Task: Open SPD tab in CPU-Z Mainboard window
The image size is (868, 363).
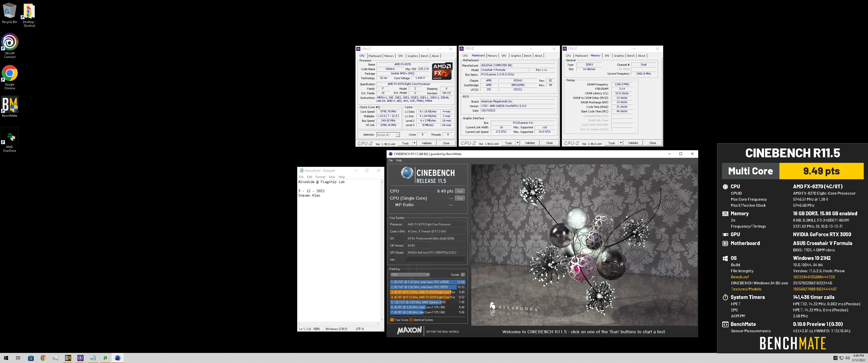Action: pos(504,56)
